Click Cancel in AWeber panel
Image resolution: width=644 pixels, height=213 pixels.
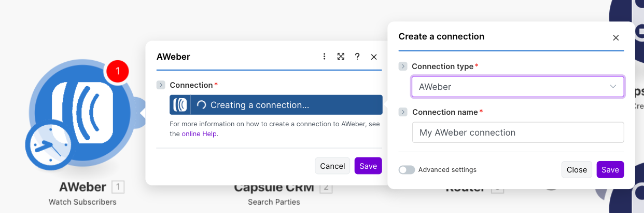(x=332, y=166)
